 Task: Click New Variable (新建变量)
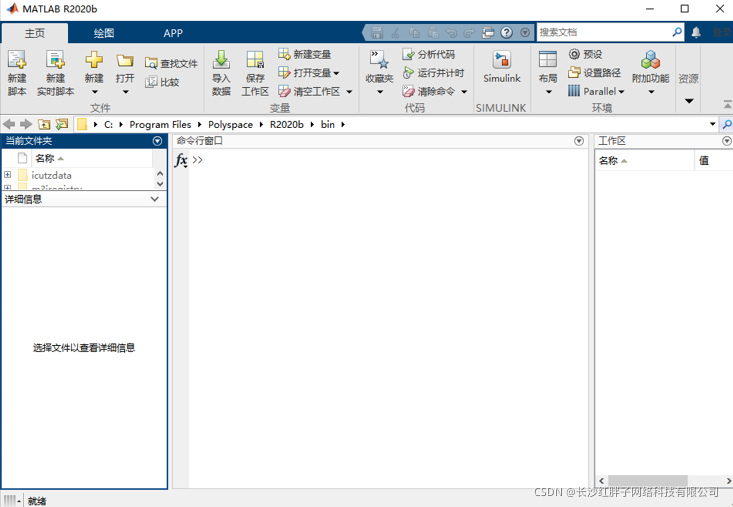304,54
